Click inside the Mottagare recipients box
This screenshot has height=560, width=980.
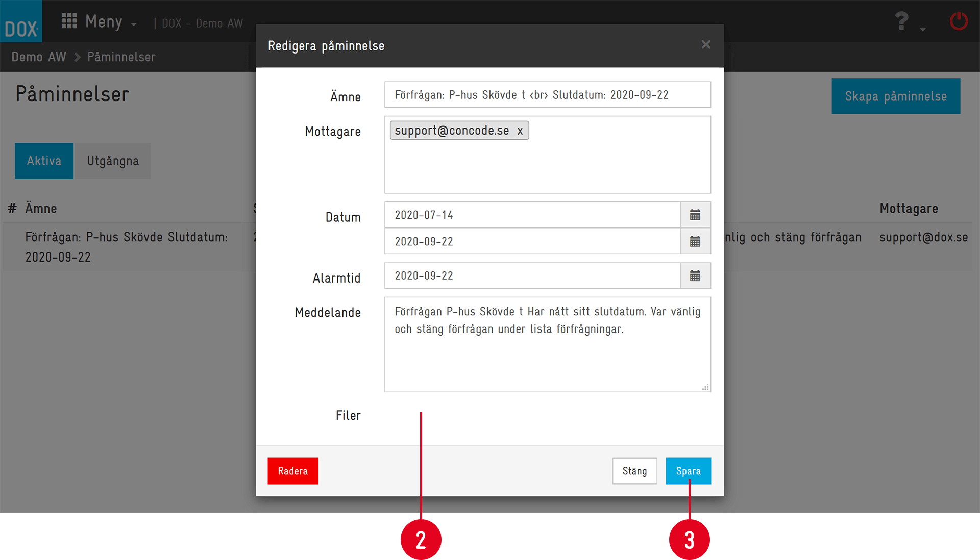coord(548,155)
